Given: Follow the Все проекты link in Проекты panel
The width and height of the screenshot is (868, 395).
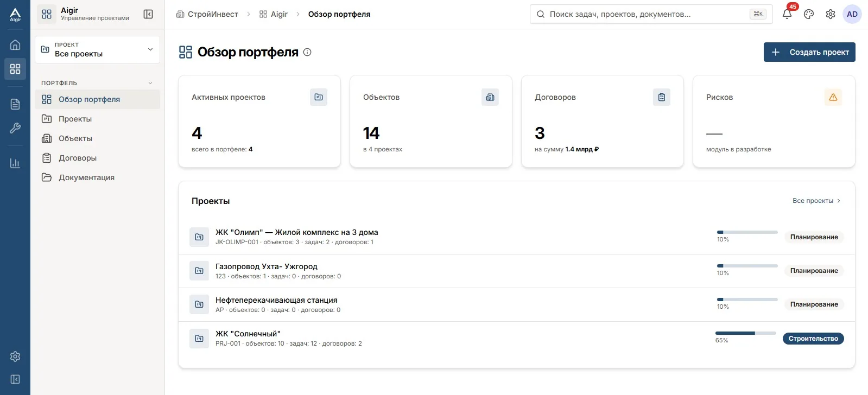Looking at the screenshot, I should click(x=816, y=201).
